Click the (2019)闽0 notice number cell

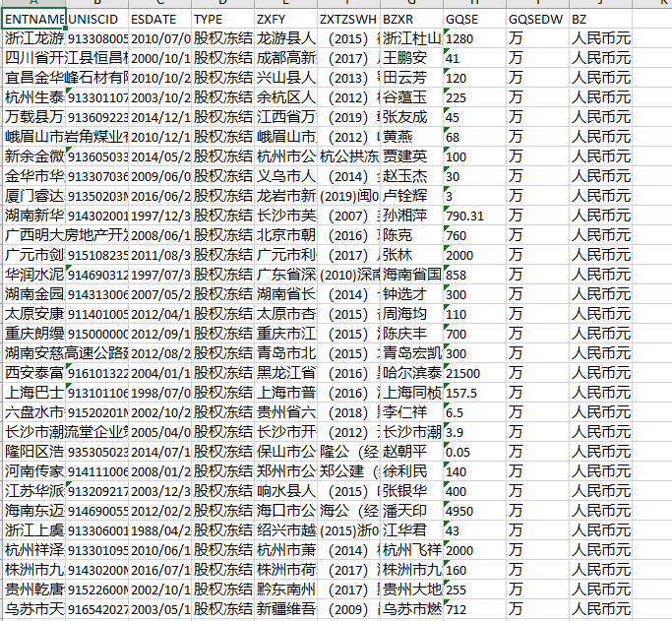point(349,196)
